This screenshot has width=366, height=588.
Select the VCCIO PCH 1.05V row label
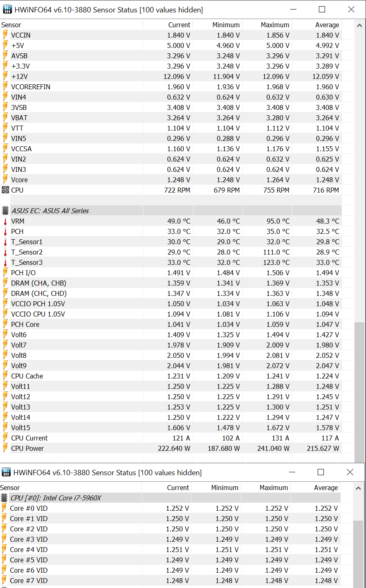pos(38,304)
